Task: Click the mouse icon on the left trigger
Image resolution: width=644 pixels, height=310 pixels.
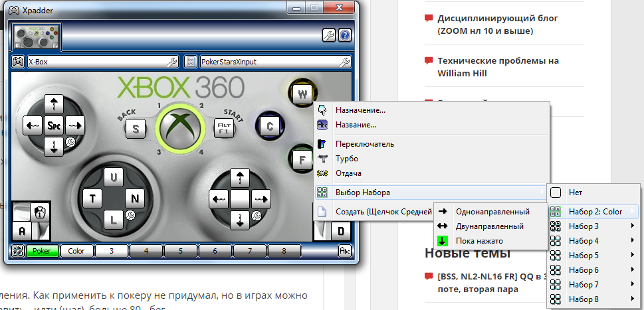Action: coord(40,212)
